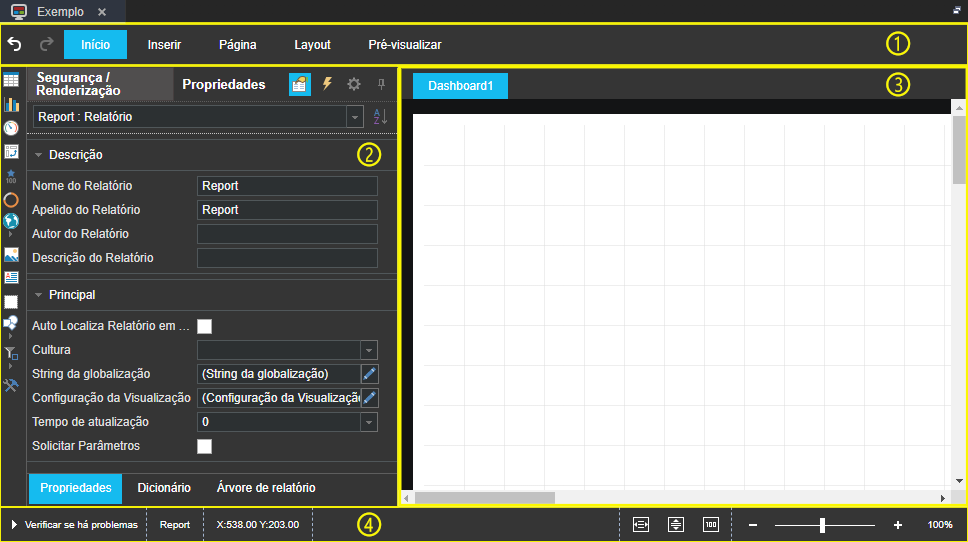Select the Indicator star icon
Screen dimensions: 968x542
11,177
